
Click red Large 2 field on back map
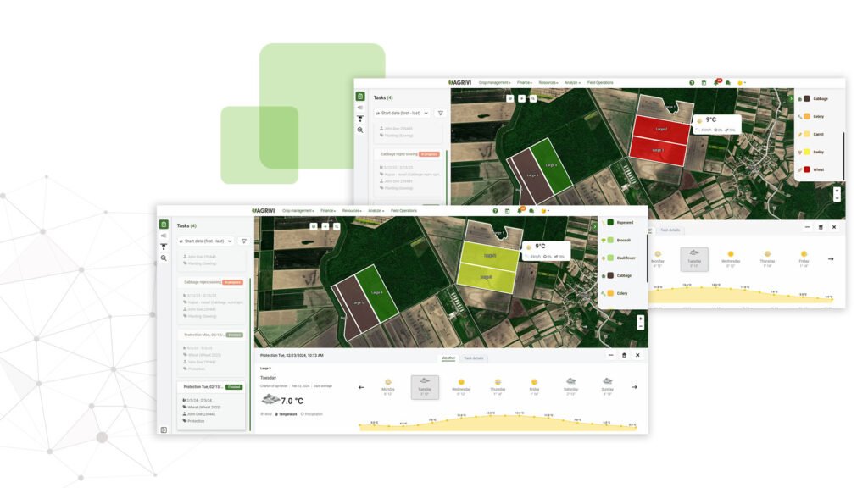point(661,129)
